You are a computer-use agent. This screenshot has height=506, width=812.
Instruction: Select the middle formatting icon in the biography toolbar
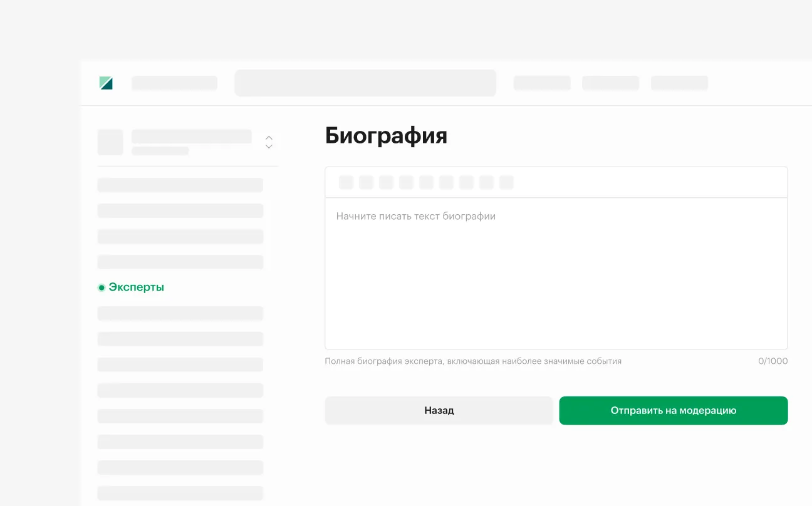[x=426, y=182]
